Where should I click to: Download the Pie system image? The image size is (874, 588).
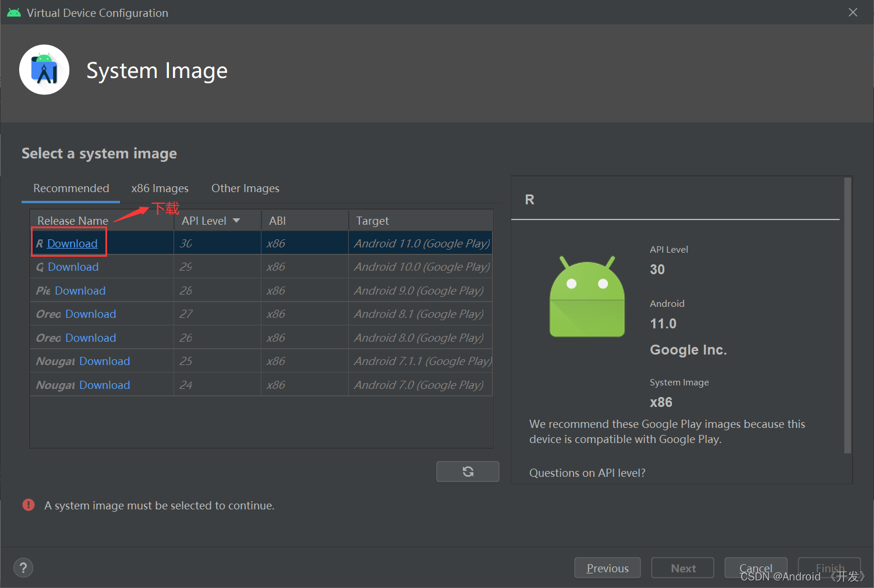[x=80, y=291]
